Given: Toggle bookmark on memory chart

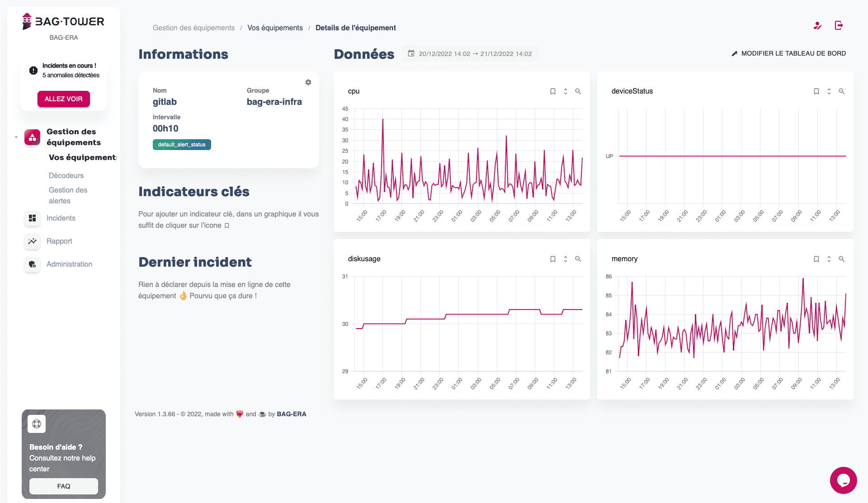Looking at the screenshot, I should pos(816,259).
